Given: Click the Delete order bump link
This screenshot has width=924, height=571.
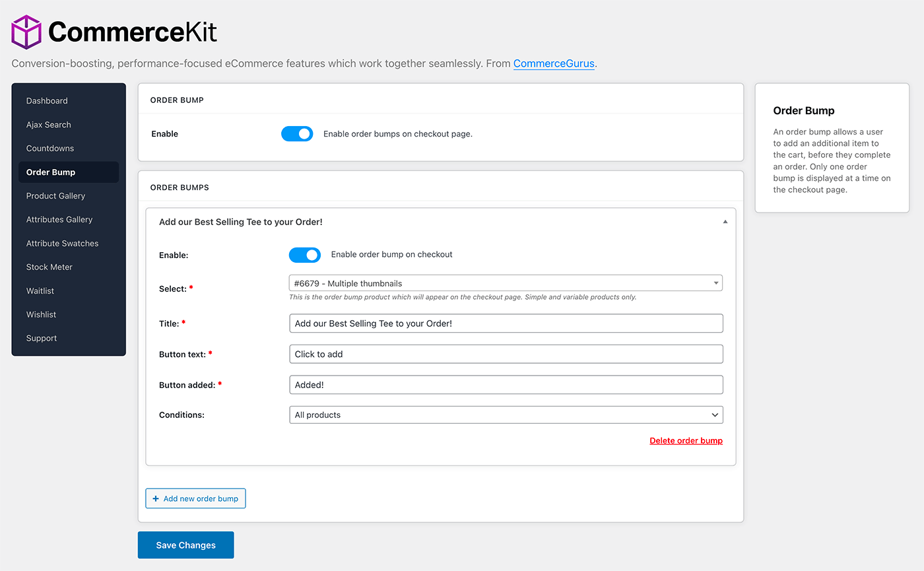Looking at the screenshot, I should (686, 441).
